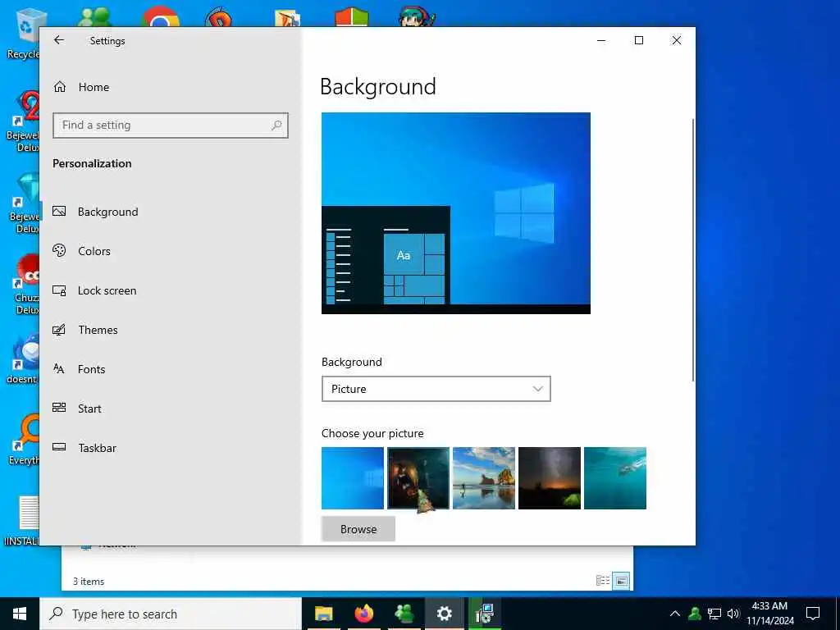Select the beach rocks wallpaper thumbnail
The image size is (840, 630).
tap(484, 478)
